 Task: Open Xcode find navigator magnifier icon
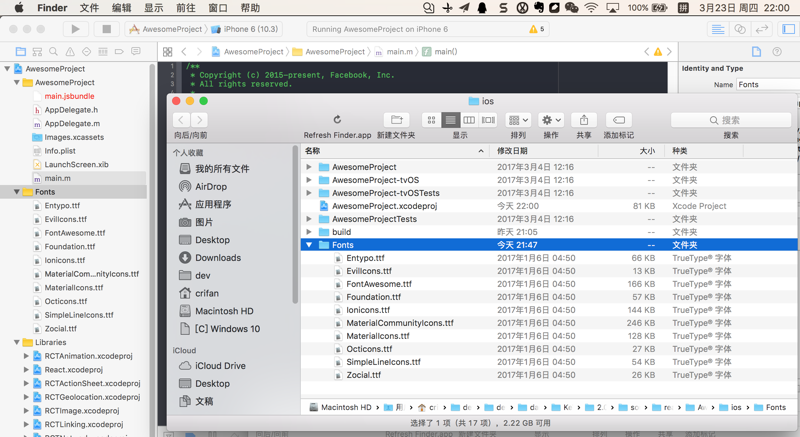(x=53, y=52)
